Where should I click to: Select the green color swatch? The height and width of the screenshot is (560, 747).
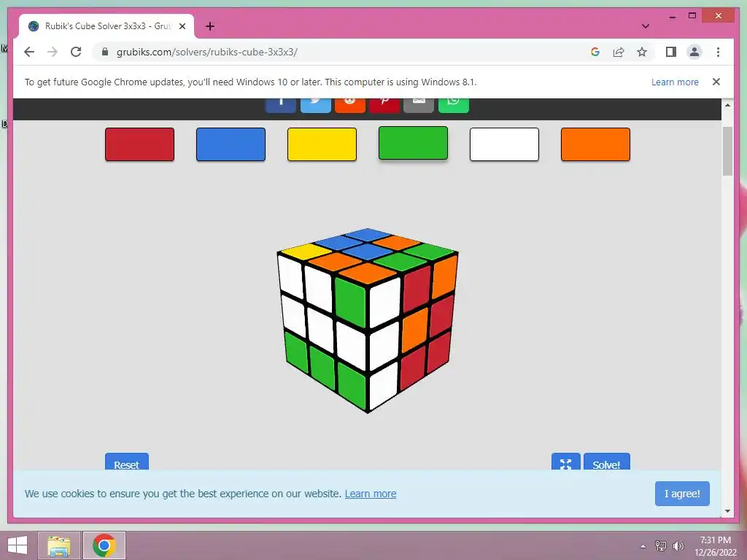tap(413, 143)
